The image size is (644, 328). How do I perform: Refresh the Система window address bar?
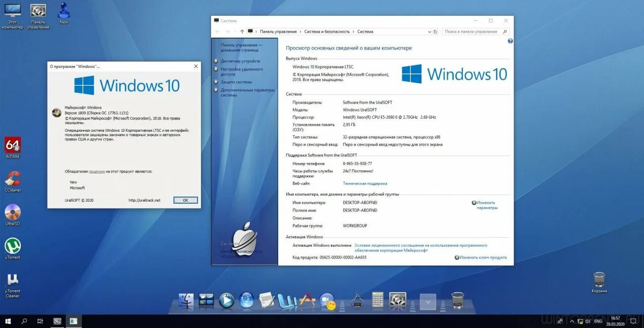click(435, 31)
